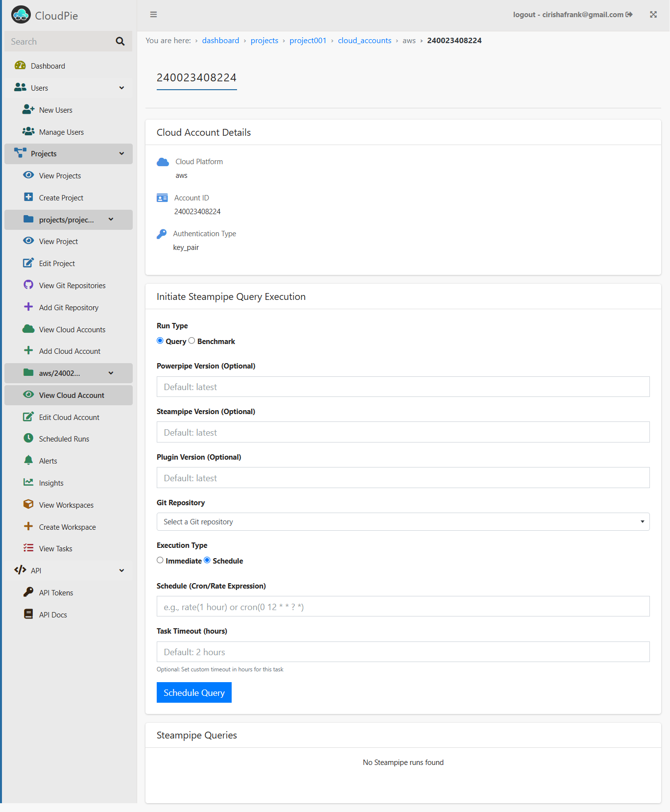
Task: Click the Scheduled Runs clock icon
Action: [x=28, y=438]
